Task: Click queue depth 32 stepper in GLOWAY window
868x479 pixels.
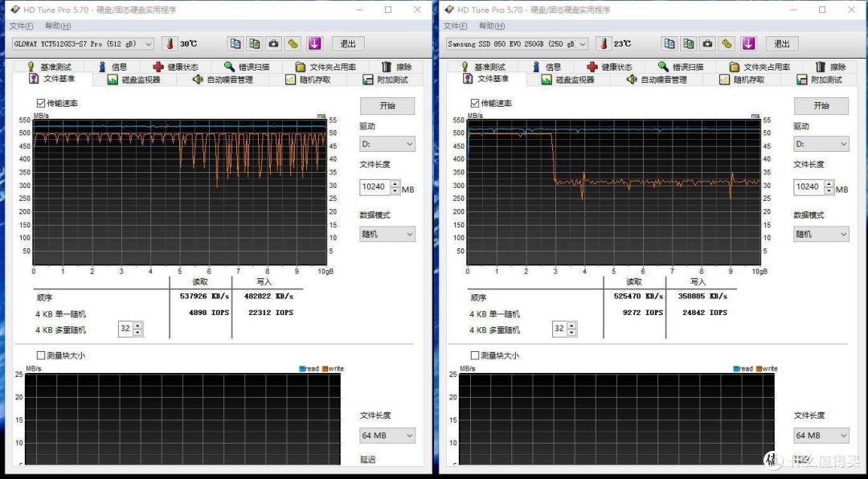Action: coord(138,329)
